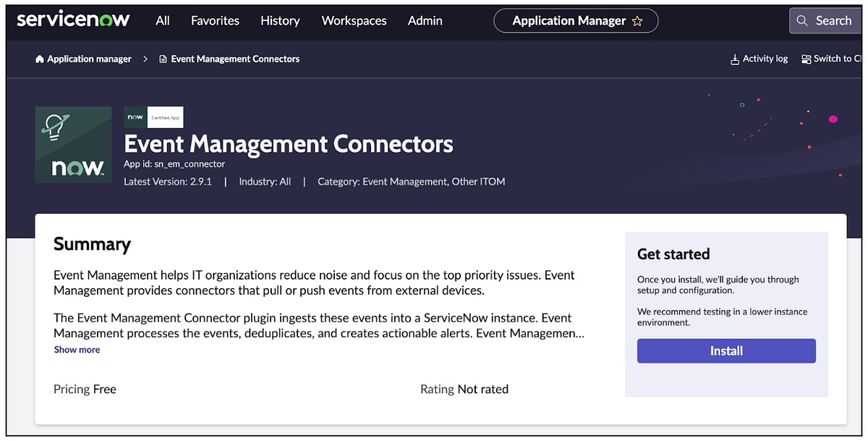
Task: Open the Favorites menu
Action: coord(215,20)
